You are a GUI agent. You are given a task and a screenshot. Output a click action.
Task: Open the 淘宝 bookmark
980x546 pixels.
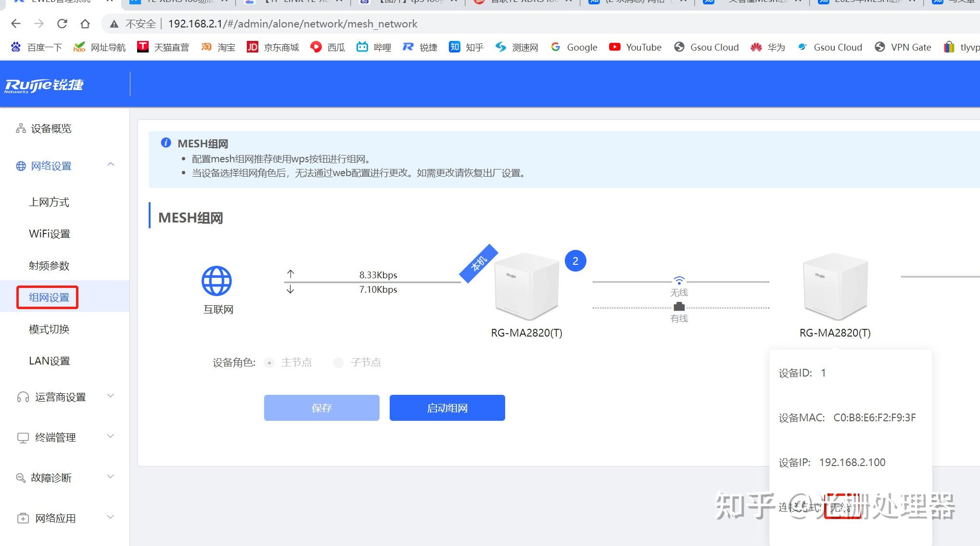(218, 47)
